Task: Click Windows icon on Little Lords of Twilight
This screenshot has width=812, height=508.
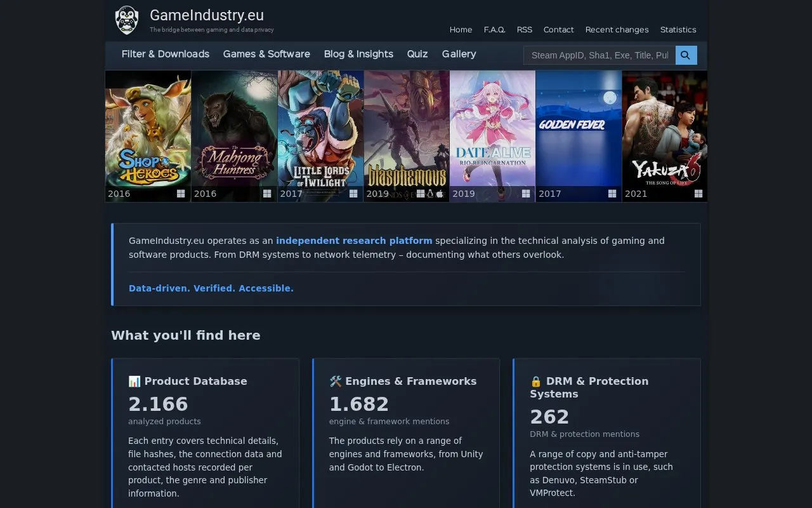Action: (353, 194)
